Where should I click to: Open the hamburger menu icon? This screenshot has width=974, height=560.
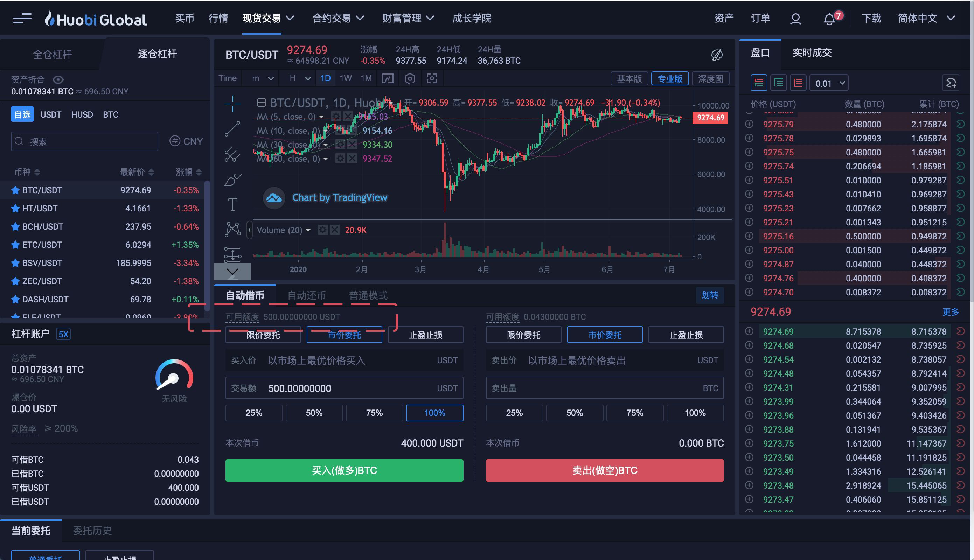[x=22, y=18]
